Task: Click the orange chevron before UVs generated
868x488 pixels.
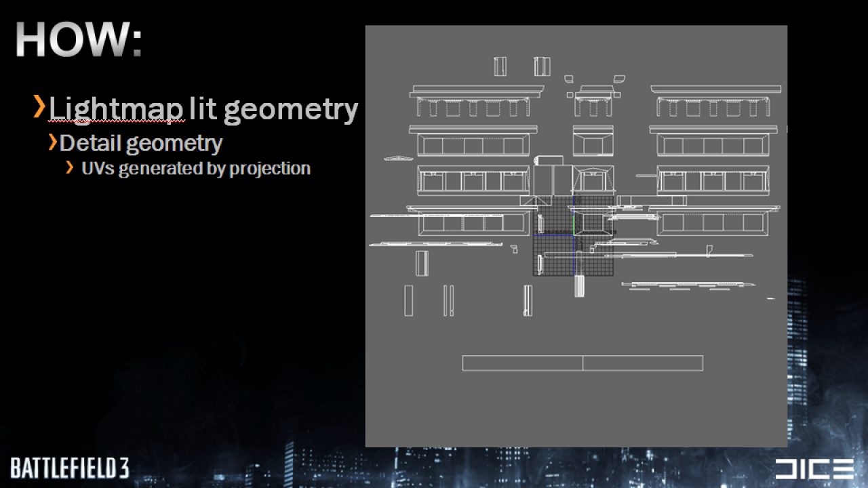Action: coord(70,167)
